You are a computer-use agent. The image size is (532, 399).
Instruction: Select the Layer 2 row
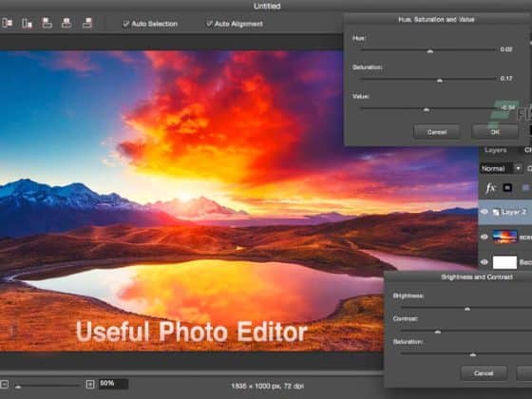[x=505, y=212]
